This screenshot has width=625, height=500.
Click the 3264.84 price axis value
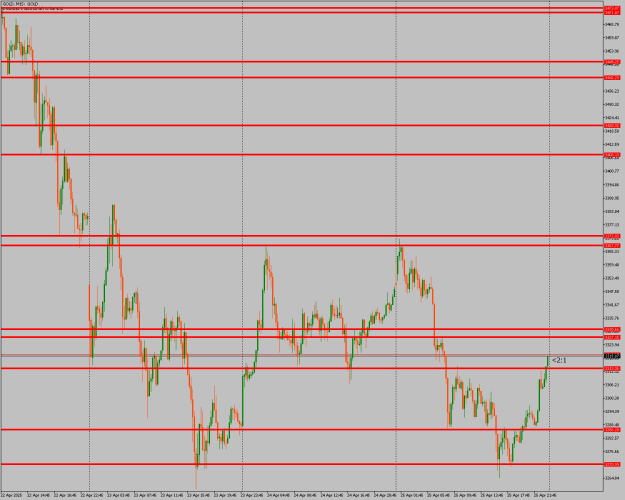click(x=612, y=478)
